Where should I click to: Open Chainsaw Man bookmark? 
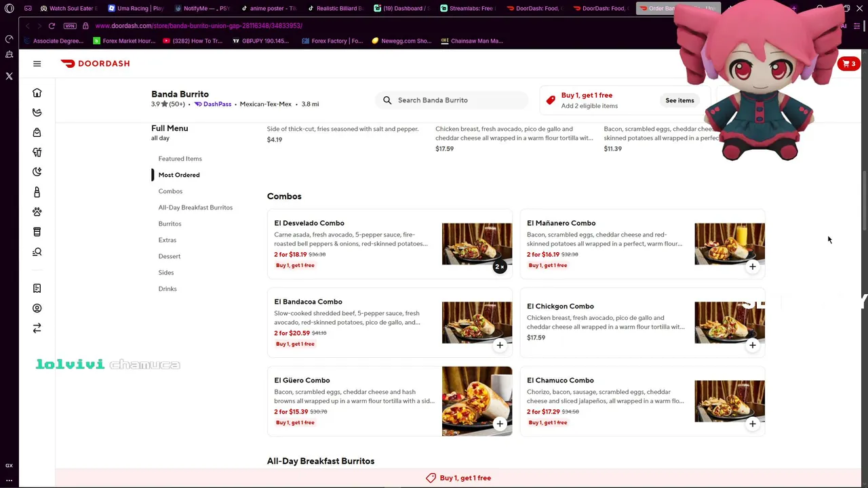[472, 41]
